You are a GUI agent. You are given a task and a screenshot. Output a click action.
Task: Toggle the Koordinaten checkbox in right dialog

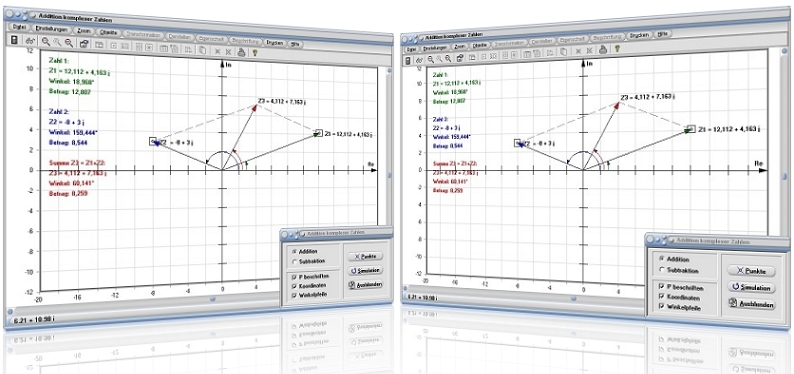[661, 297]
